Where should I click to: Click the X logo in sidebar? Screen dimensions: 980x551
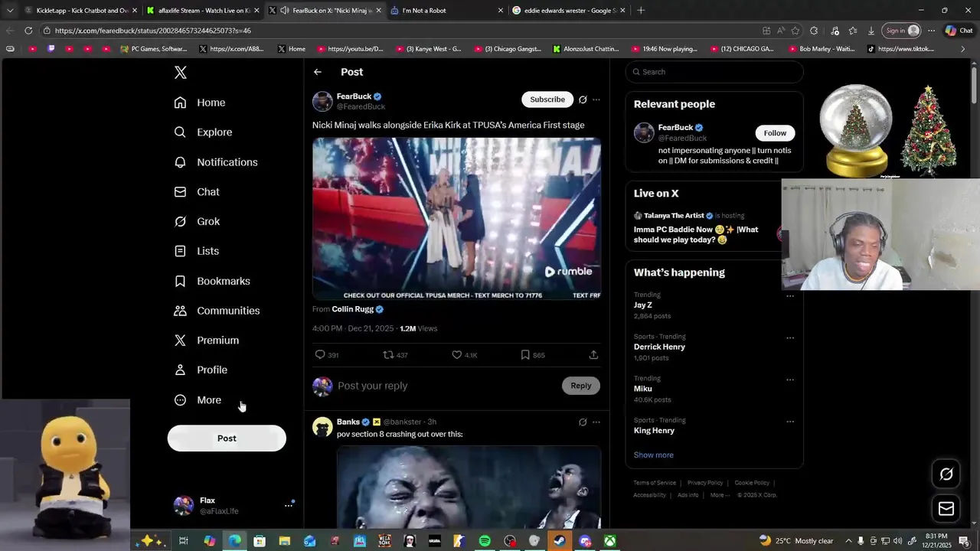pos(180,73)
